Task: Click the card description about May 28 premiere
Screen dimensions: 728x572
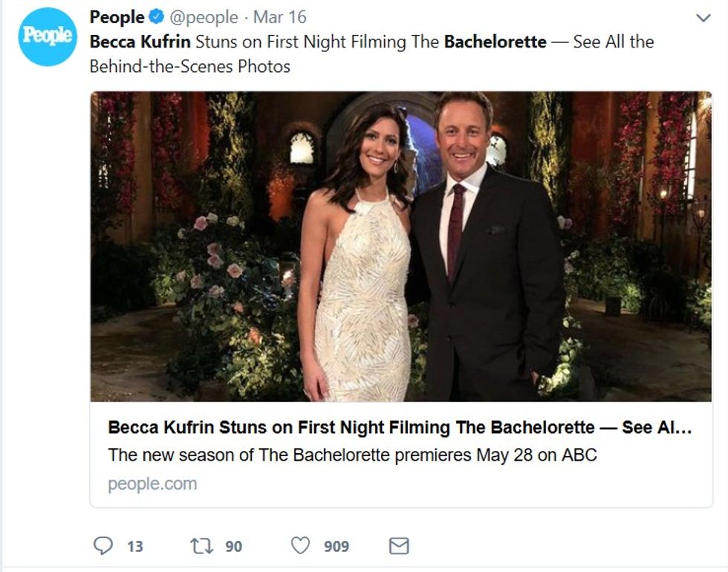Action: pos(352,455)
